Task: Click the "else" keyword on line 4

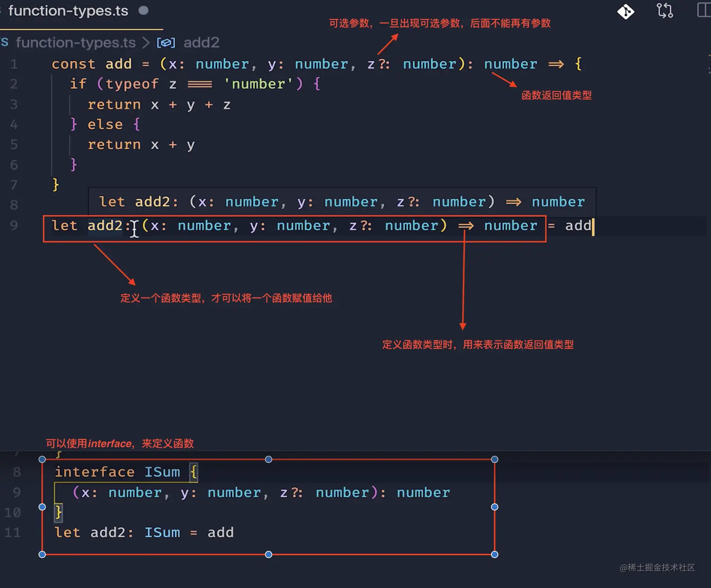Action: tap(105, 125)
